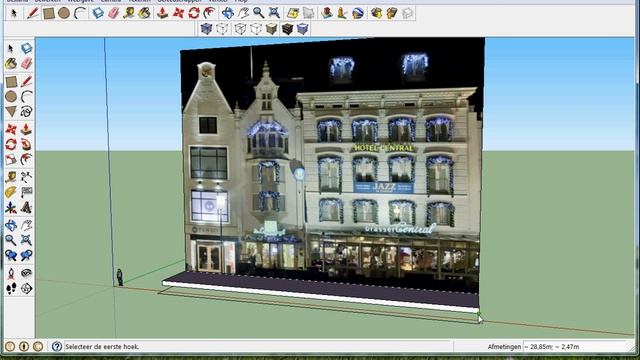Click status text 'Selecteer de eerste hoek.'
Image resolution: width=640 pixels, height=360 pixels.
(x=102, y=347)
